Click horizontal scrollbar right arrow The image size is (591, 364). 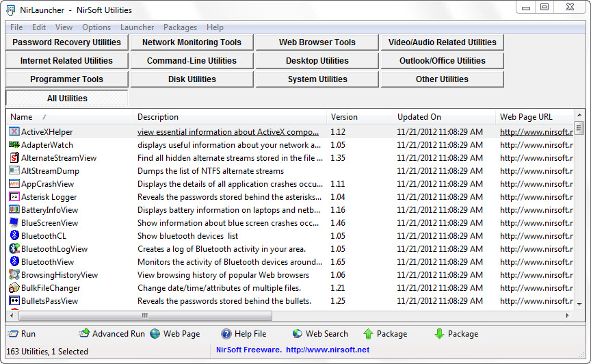click(568, 315)
